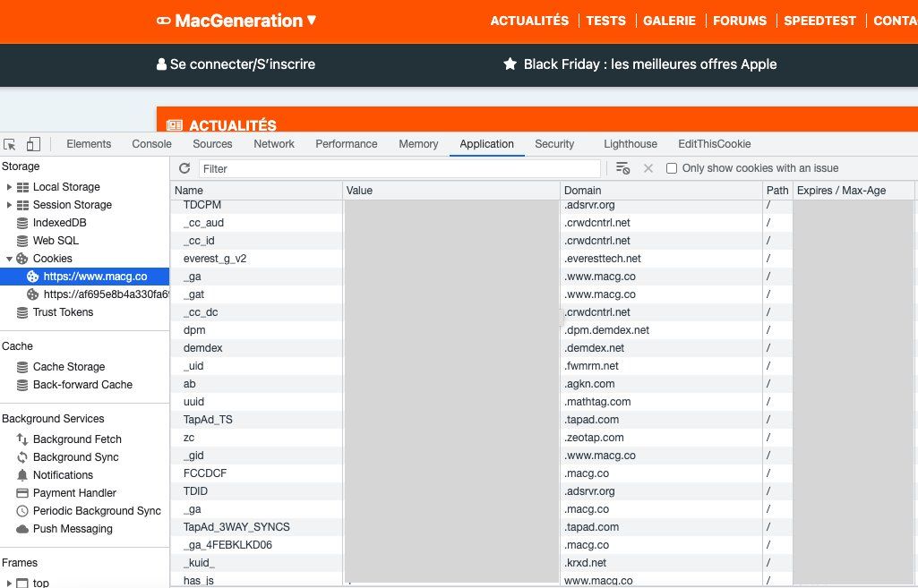Open the Periodic Background Sync clock icon
The height and width of the screenshot is (588, 918).
click(22, 511)
